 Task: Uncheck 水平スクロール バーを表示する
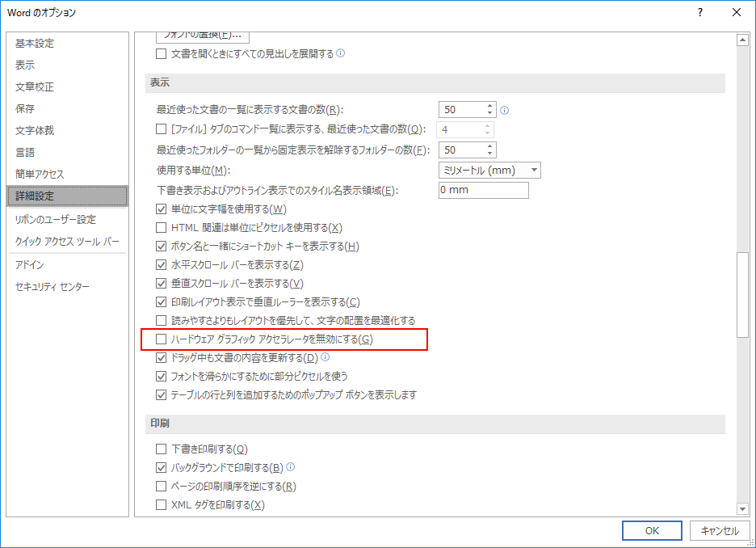click(161, 265)
